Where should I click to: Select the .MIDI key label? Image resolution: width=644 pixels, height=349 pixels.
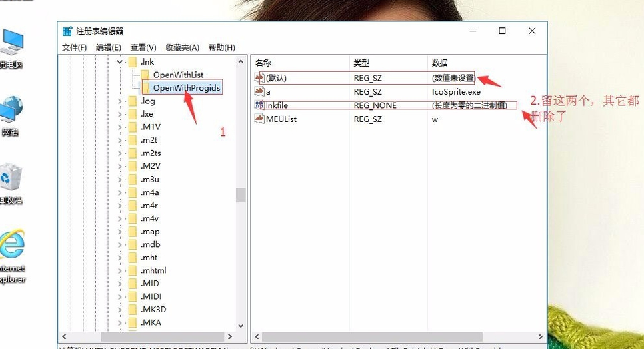(151, 296)
